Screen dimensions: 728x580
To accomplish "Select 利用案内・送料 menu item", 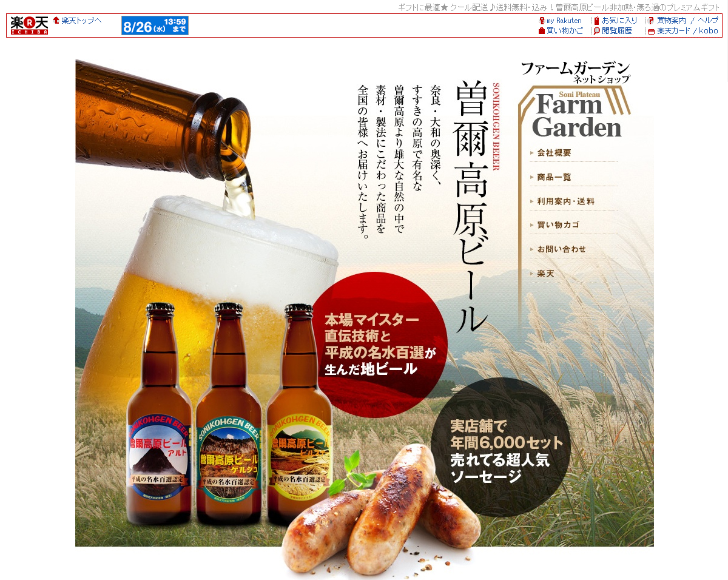I will 565,201.
